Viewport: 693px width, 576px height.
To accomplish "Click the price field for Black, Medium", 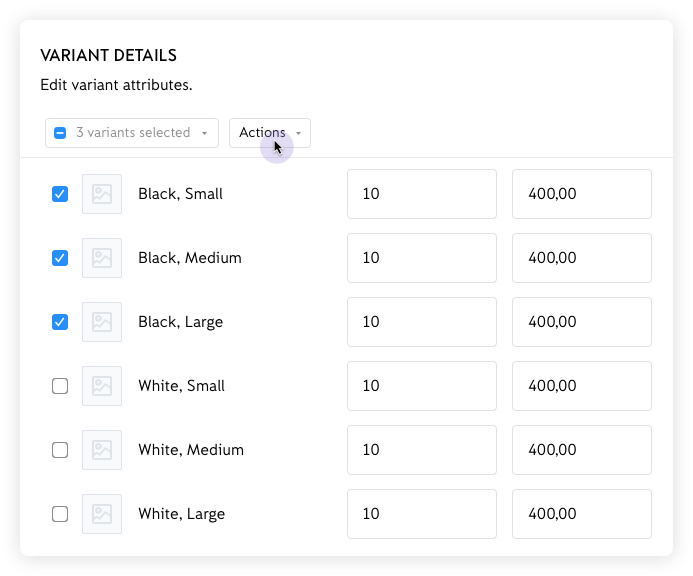I will pyautogui.click(x=581, y=258).
